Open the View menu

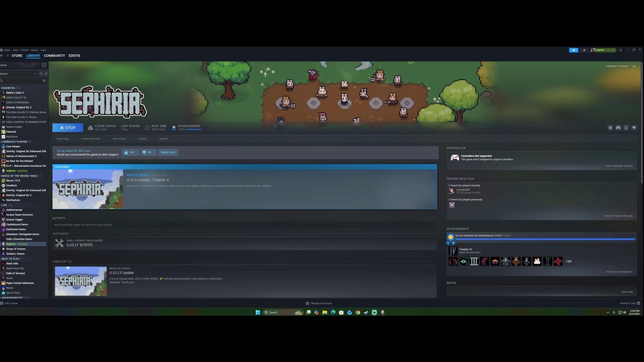[16, 50]
